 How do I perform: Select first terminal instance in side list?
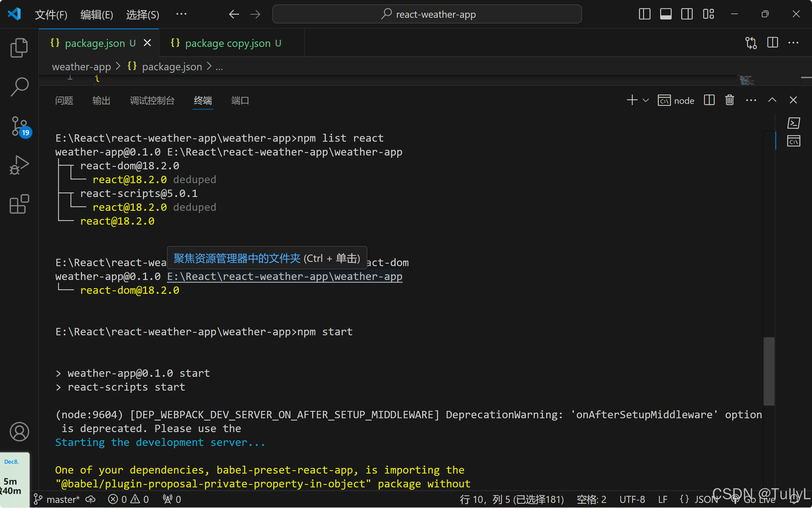794,123
